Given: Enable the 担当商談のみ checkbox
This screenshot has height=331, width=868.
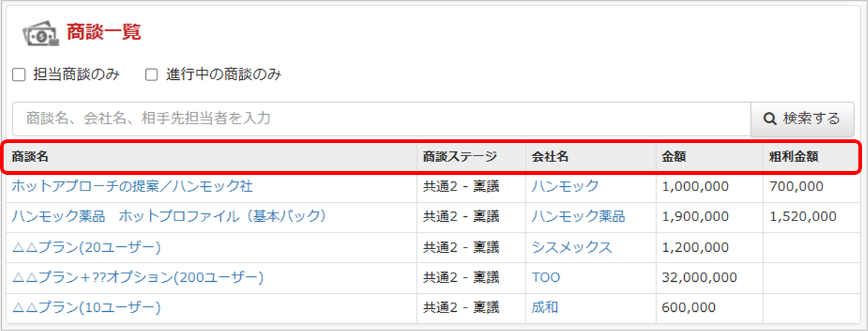Looking at the screenshot, I should tap(19, 75).
